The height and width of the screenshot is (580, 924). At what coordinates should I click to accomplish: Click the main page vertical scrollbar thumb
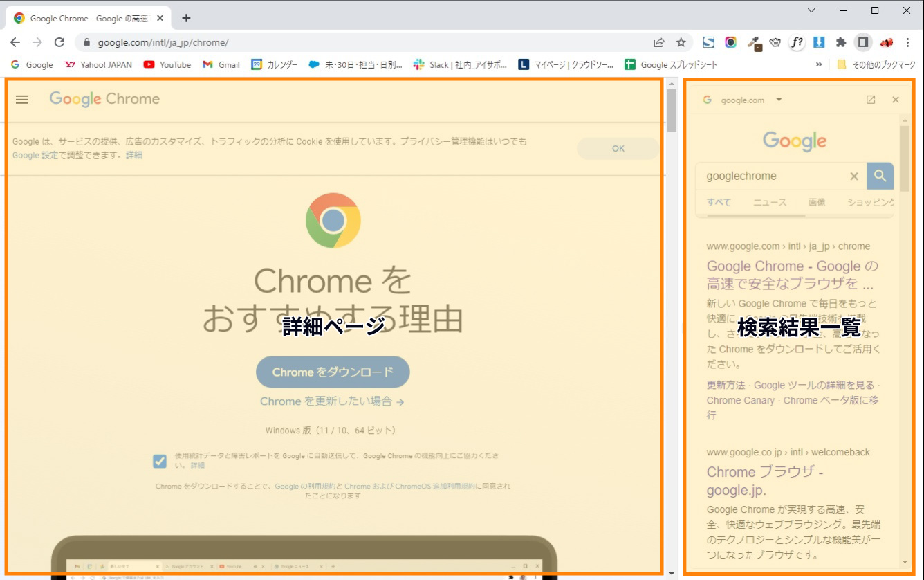[672, 111]
